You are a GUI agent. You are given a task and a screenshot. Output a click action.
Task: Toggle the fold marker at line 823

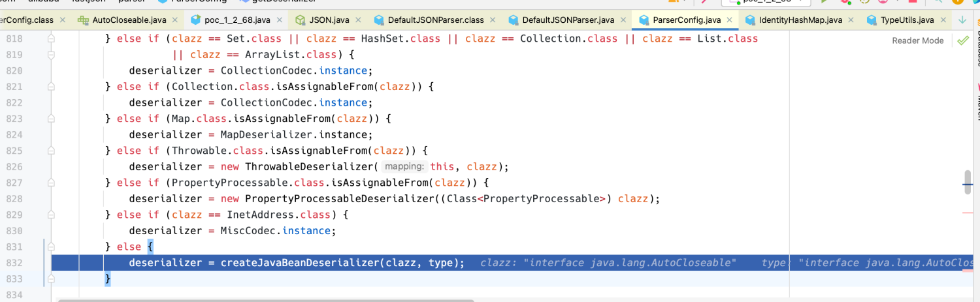[51, 119]
